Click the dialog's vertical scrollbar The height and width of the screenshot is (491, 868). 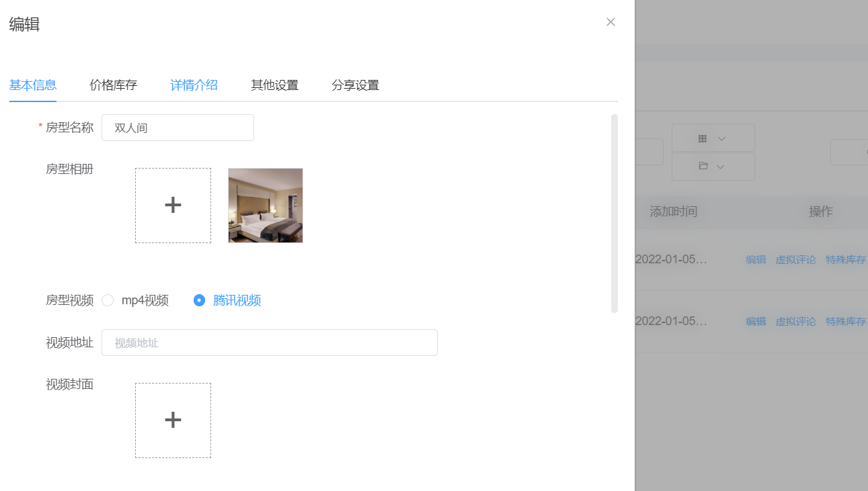click(x=614, y=214)
